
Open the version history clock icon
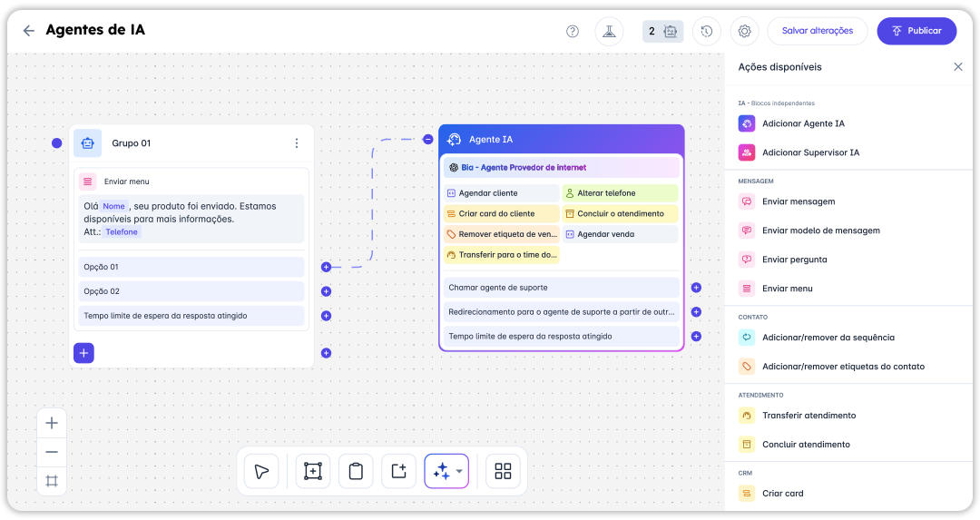coord(707,31)
